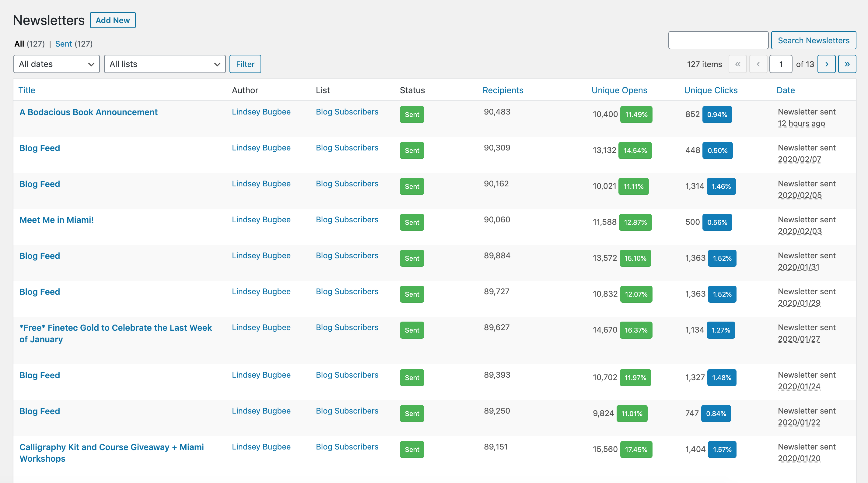Click recipients count 89,151

[x=496, y=447]
